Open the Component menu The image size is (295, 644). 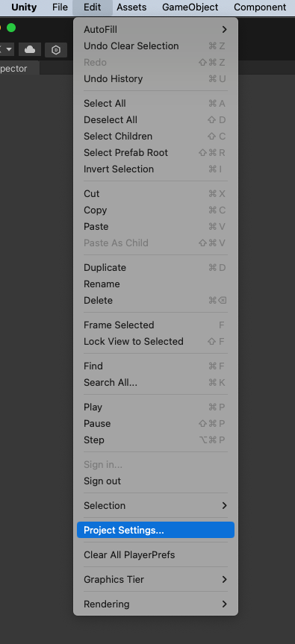click(260, 7)
